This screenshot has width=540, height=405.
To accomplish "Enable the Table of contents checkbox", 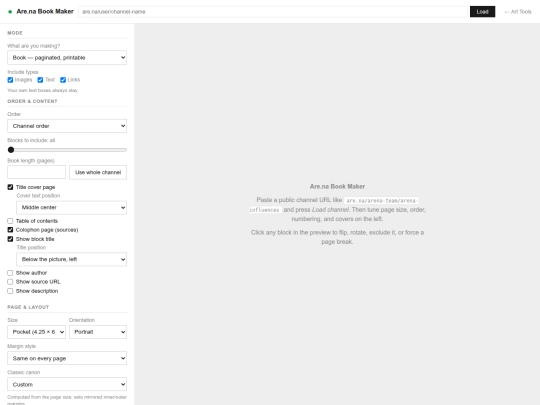I will (10, 221).
